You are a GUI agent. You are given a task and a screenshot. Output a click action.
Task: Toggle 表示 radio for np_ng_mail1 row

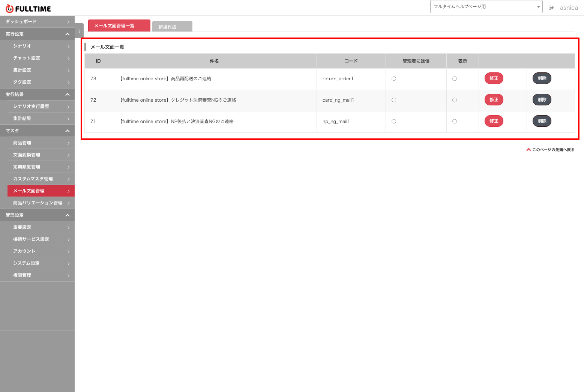click(x=455, y=122)
